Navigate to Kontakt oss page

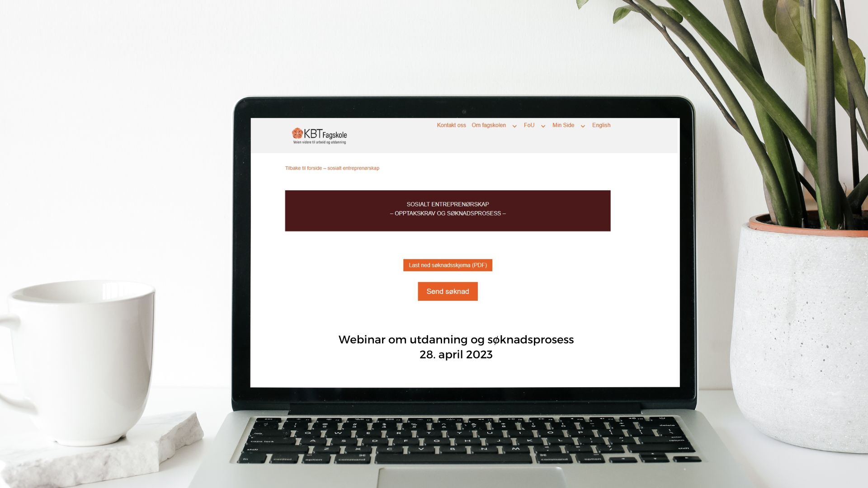(x=451, y=125)
